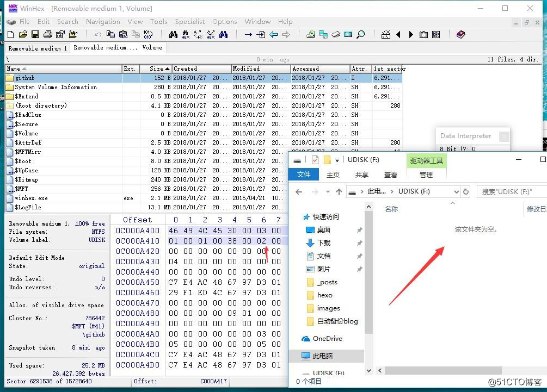The width and height of the screenshot is (547, 392).
Task: Click Explorer up one level arrow
Action: pos(339,191)
